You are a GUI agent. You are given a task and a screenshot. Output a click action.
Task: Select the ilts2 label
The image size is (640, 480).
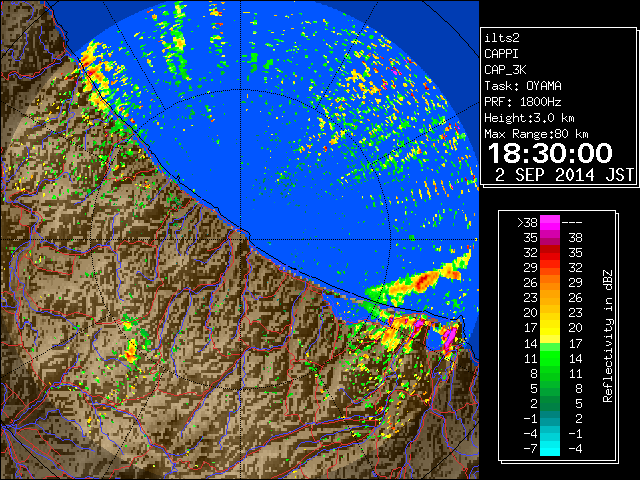502,38
